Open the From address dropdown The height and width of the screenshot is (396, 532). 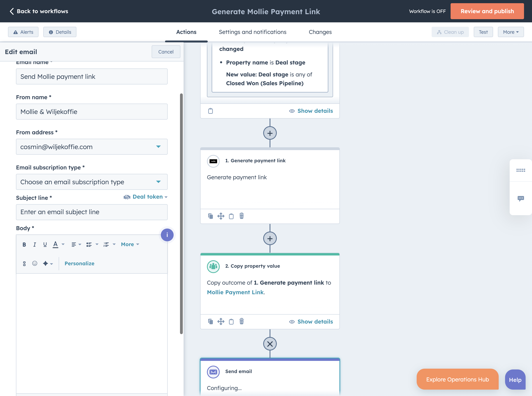(92, 147)
